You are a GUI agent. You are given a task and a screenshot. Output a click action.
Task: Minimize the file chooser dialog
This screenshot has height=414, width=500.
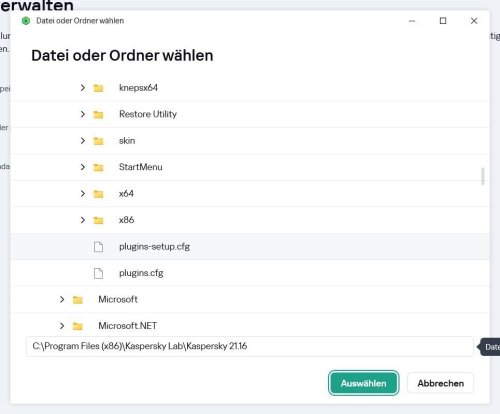(x=412, y=21)
